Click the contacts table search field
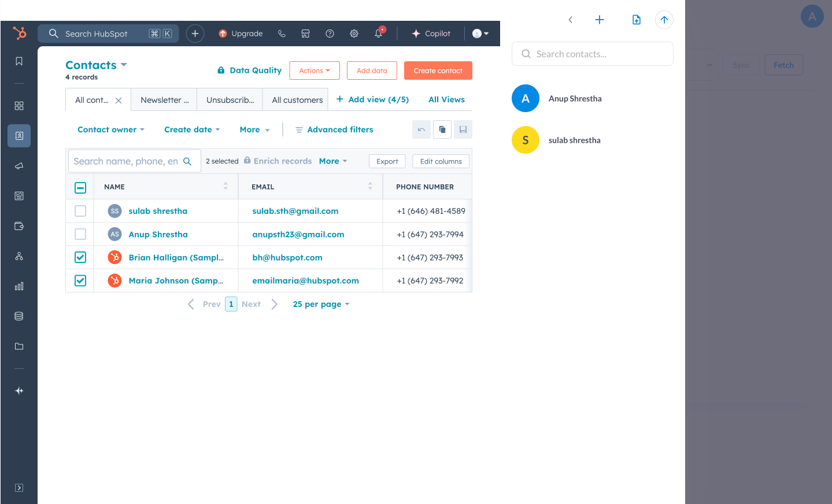This screenshot has width=832, height=504. pos(134,161)
